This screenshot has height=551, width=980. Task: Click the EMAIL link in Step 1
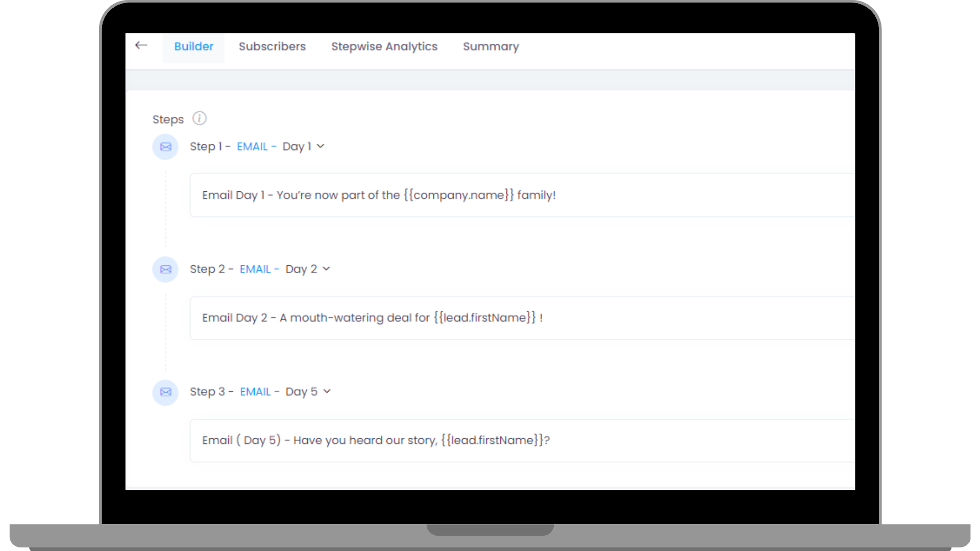[x=252, y=147]
